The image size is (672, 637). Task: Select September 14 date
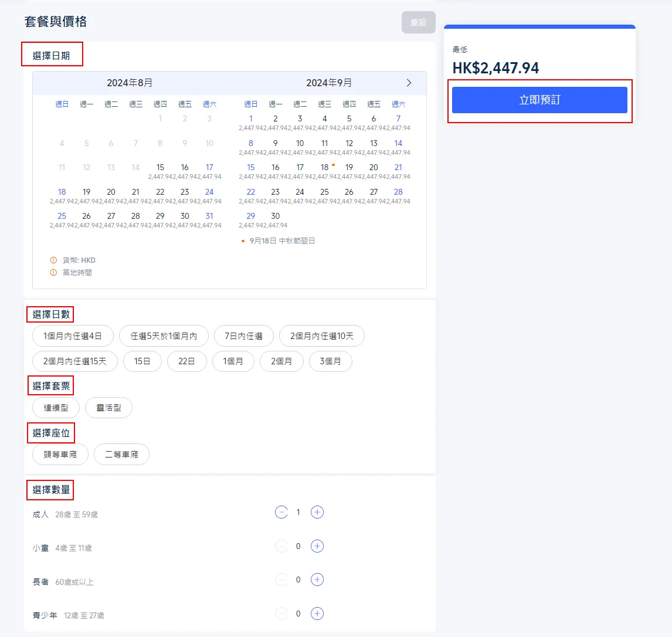[x=398, y=147]
